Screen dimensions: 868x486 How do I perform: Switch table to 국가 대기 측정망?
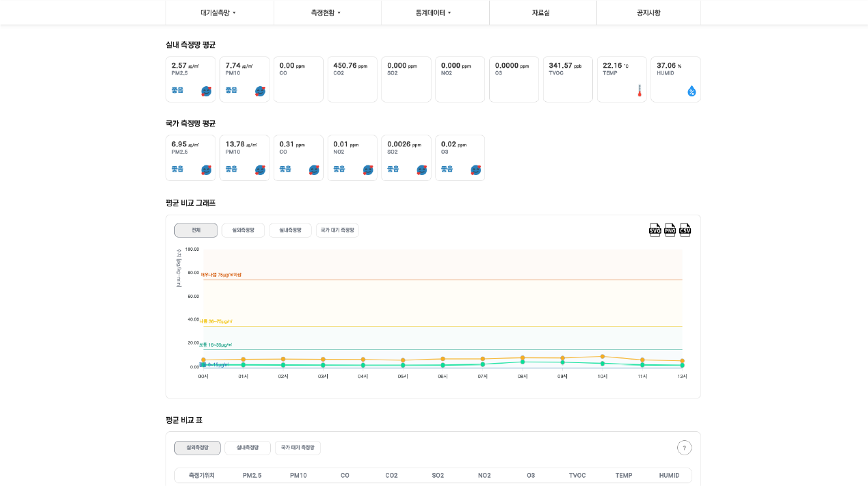298,448
